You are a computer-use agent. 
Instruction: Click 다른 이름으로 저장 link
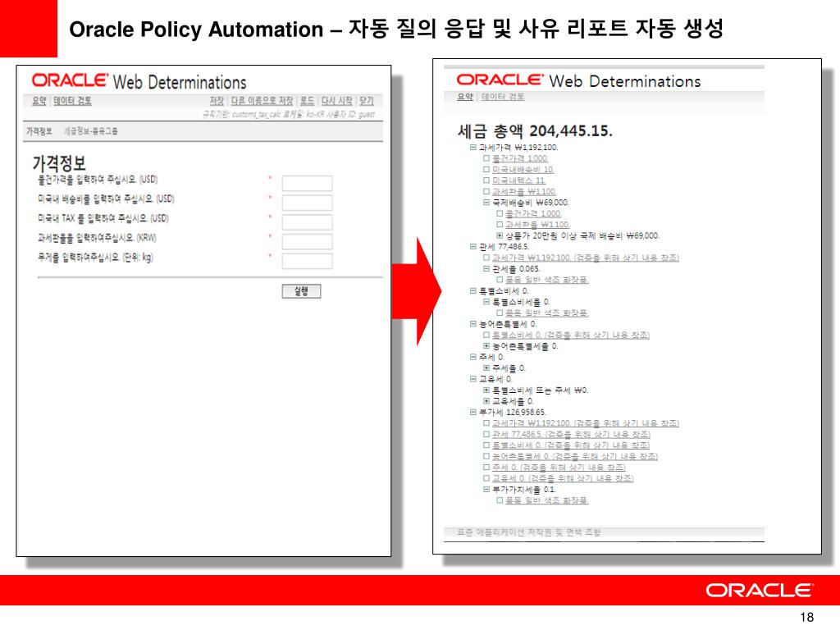tap(262, 101)
